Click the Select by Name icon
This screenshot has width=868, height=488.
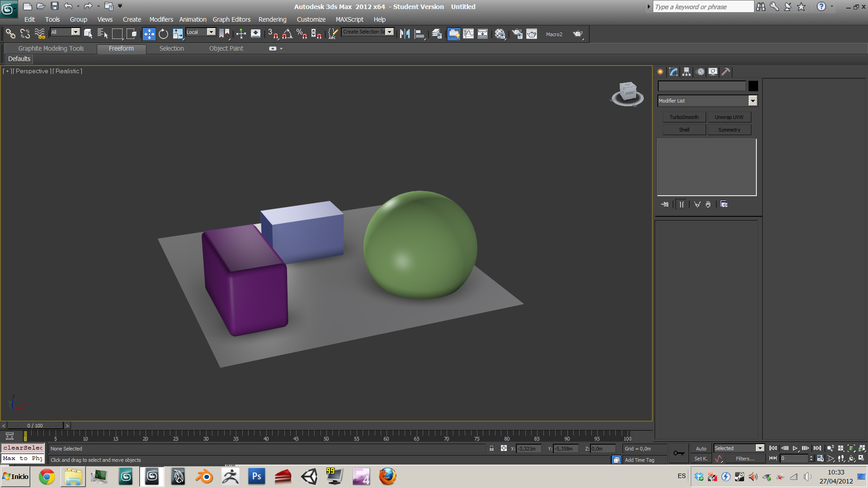click(103, 34)
